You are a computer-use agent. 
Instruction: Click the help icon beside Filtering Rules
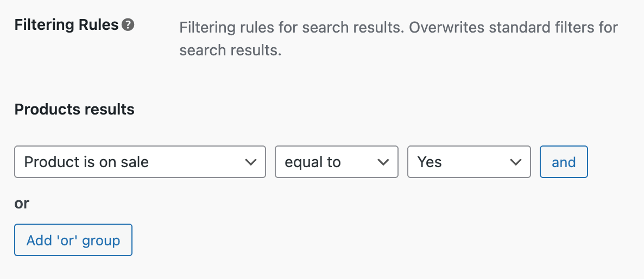point(128,25)
